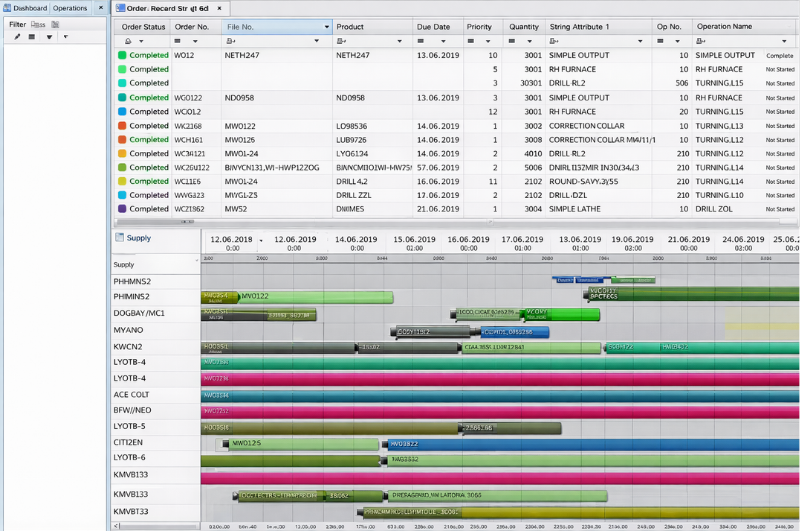The image size is (800, 531).
Task: Switch to the Dashboard tab
Action: (25, 8)
